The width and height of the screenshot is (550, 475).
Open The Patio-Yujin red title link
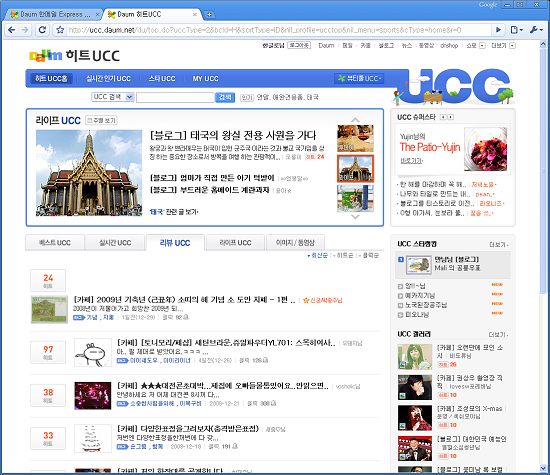[x=430, y=147]
